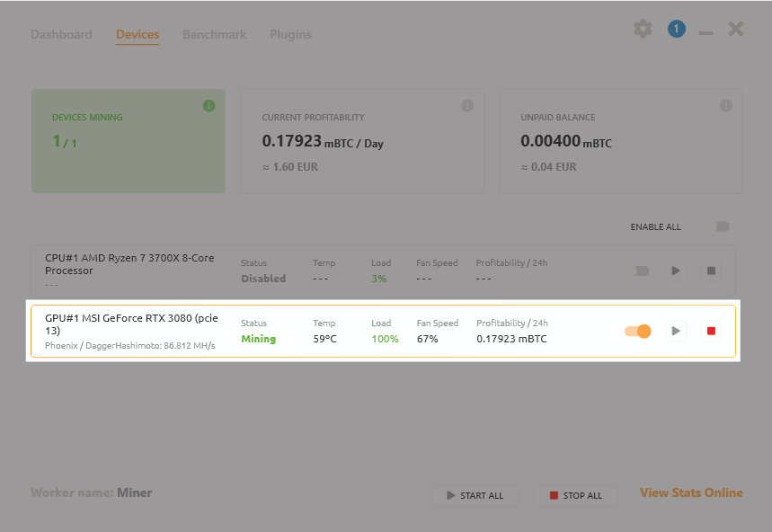This screenshot has width=772, height=532.
Task: Go to the Dashboard tab
Action: tap(61, 34)
